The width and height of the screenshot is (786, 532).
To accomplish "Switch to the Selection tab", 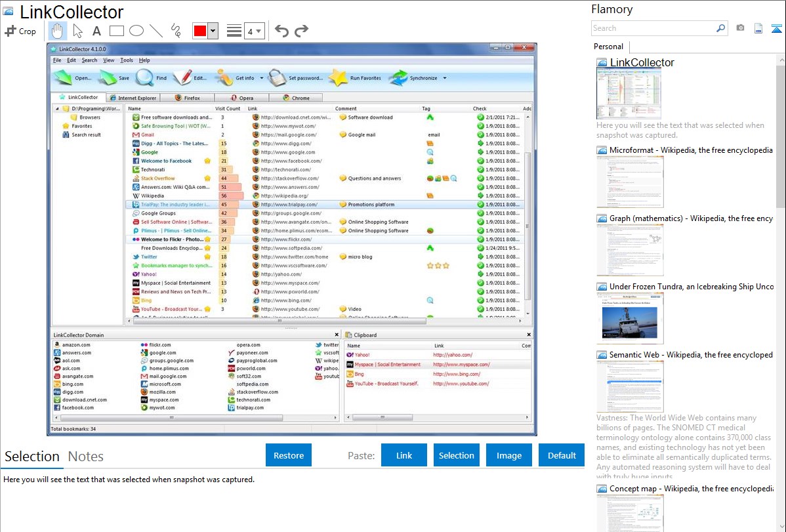I will click(x=32, y=457).
